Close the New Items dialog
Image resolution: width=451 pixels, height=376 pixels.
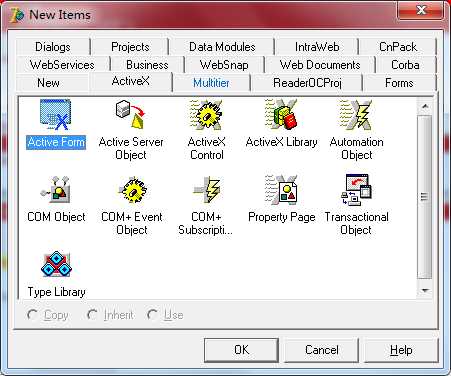coord(421,10)
